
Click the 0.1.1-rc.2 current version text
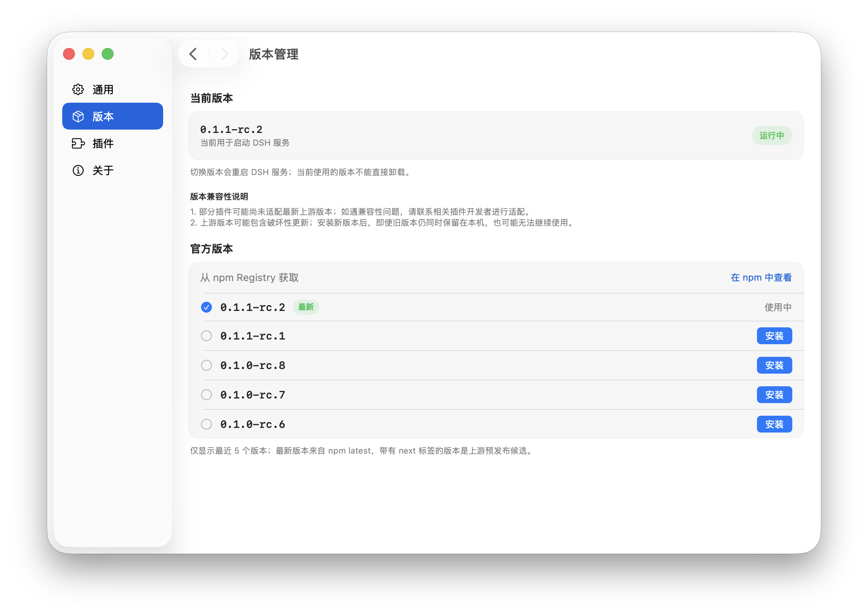[231, 129]
